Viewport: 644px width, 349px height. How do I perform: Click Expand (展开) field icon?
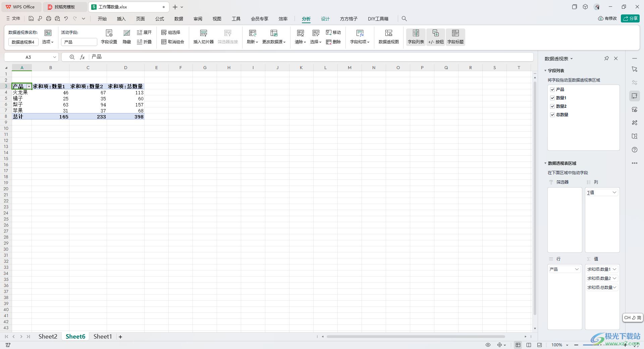click(144, 32)
